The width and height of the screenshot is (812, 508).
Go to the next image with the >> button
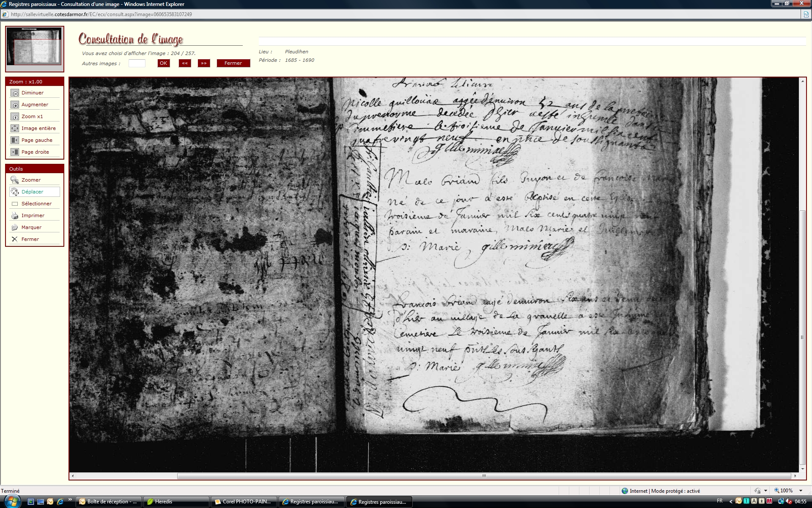tap(204, 63)
